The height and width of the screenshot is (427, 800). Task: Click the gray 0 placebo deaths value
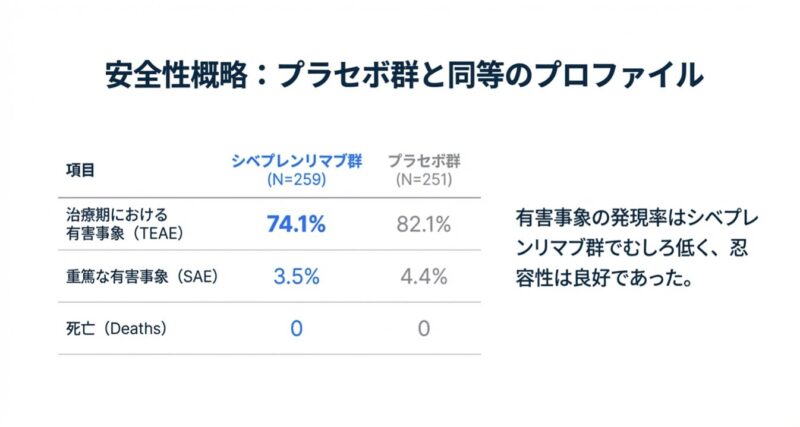[424, 328]
